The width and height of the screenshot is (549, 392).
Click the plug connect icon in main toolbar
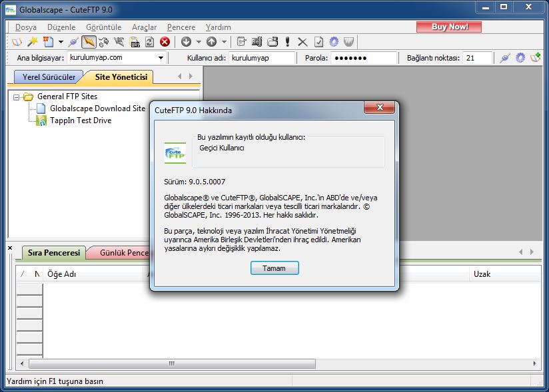[73, 42]
